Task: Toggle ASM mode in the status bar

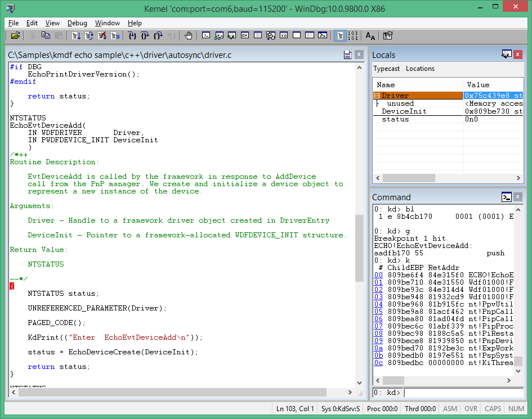Action: click(x=450, y=408)
